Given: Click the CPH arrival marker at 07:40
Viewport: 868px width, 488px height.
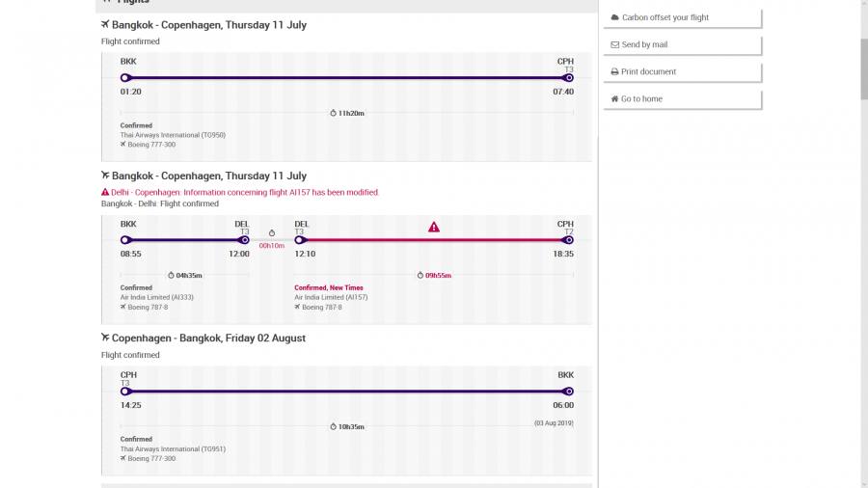Looking at the screenshot, I should coord(569,78).
